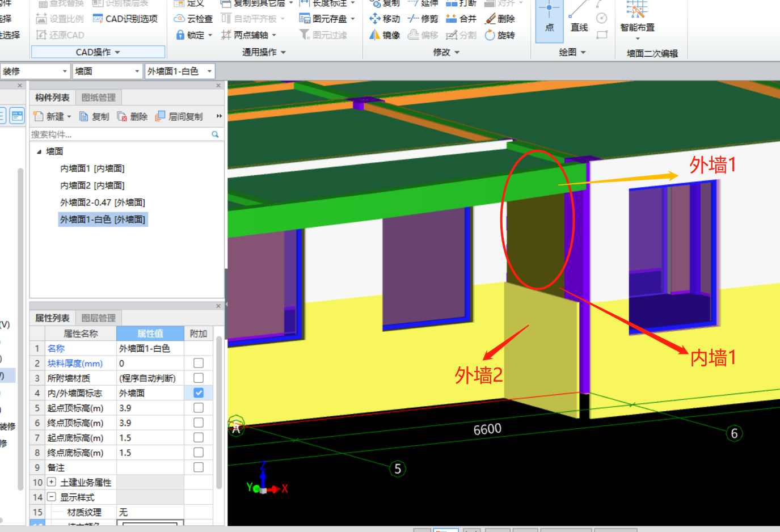Select 内墙面2 [内墙面] in tree
The width and height of the screenshot is (780, 532).
pos(92,185)
